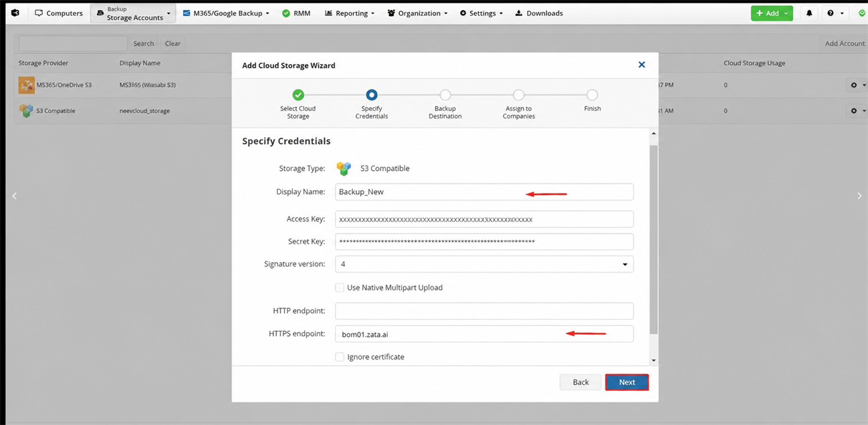Viewport: 868px width, 425px height.
Task: Click the Next button
Action: point(627,382)
